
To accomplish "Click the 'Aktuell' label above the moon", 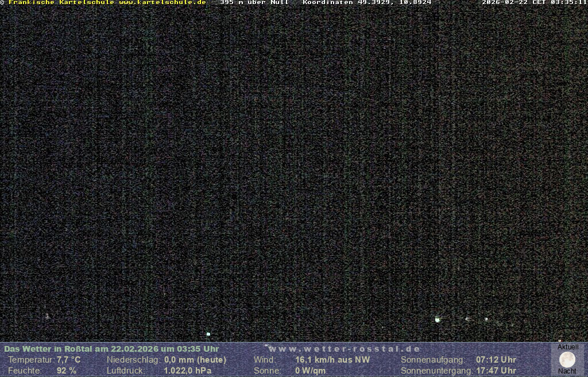I will point(568,347).
